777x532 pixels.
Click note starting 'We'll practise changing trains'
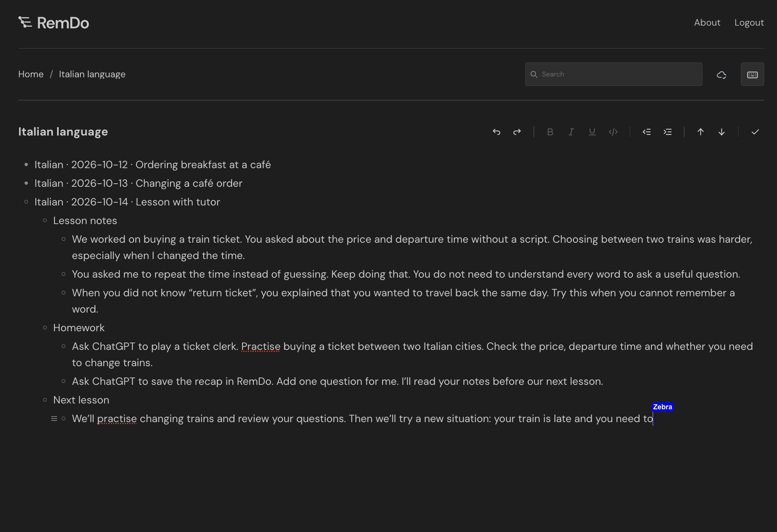click(362, 419)
